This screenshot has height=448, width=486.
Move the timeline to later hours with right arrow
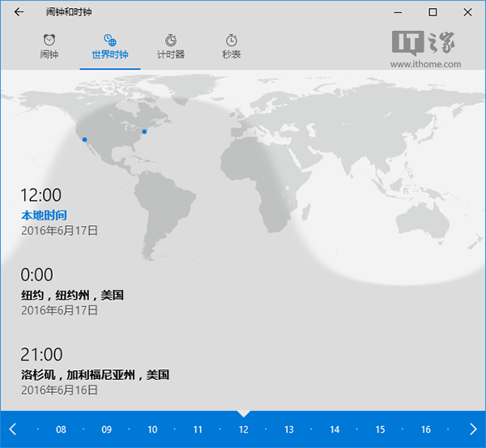(473, 429)
